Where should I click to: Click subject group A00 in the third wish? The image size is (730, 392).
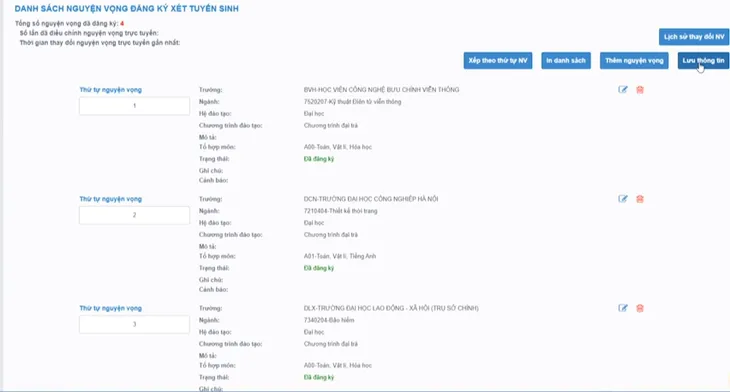point(338,365)
